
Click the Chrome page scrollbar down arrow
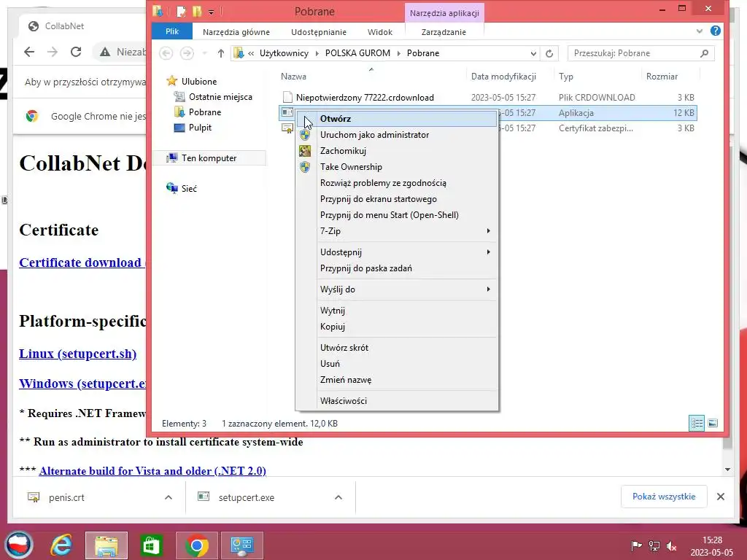pos(727,470)
